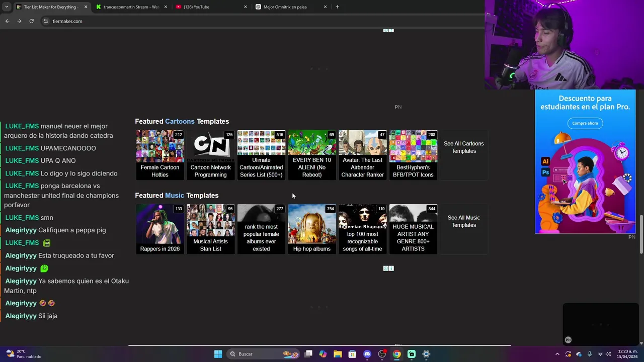Click LUKE_FMS 'smn' chat message
The width and height of the screenshot is (644, 362).
(x=47, y=218)
